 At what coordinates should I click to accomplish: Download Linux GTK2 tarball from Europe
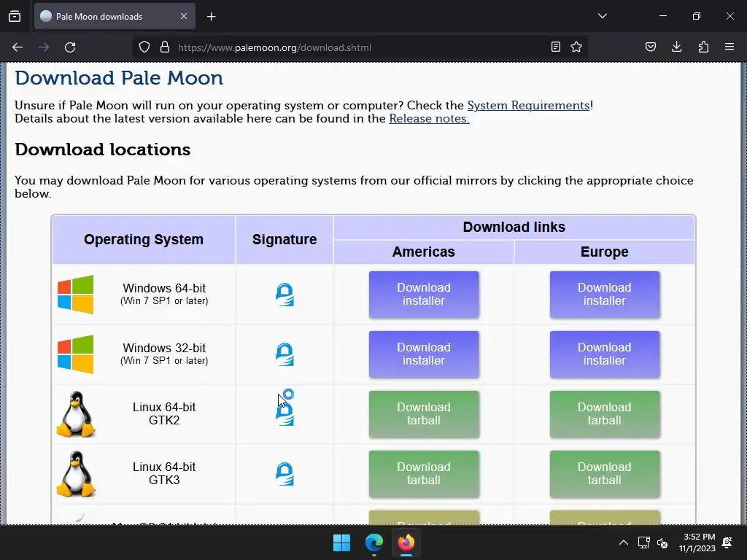coord(605,414)
